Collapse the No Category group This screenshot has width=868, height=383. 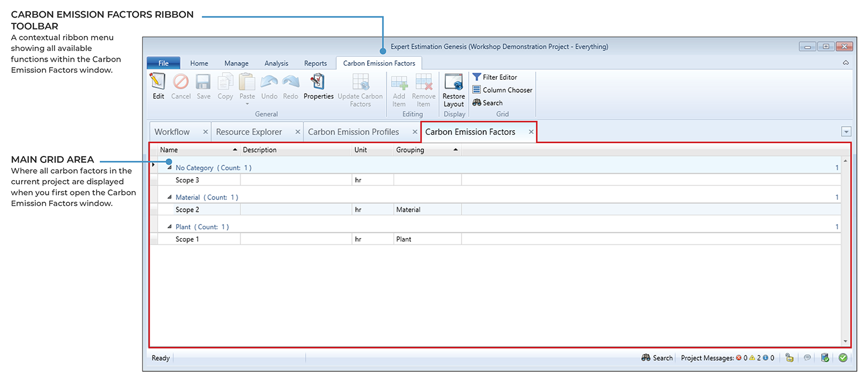click(169, 168)
